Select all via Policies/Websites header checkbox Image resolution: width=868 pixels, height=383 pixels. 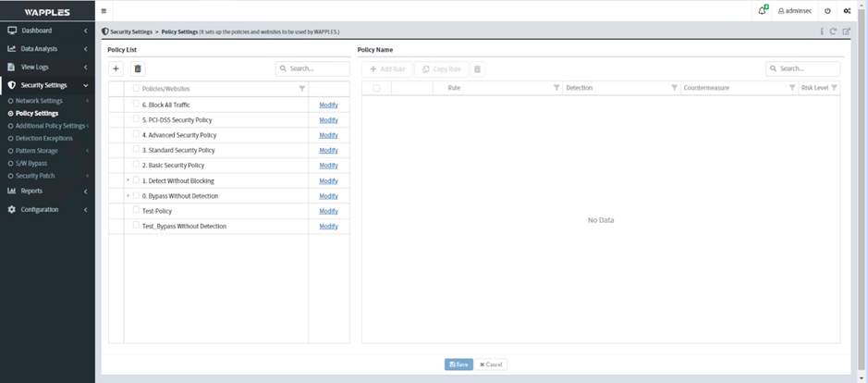click(x=136, y=89)
